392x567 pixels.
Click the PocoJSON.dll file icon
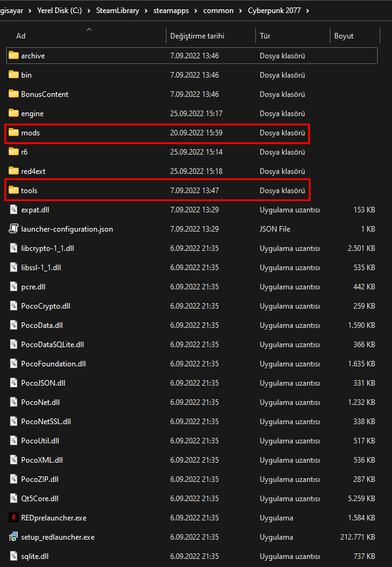(14, 383)
